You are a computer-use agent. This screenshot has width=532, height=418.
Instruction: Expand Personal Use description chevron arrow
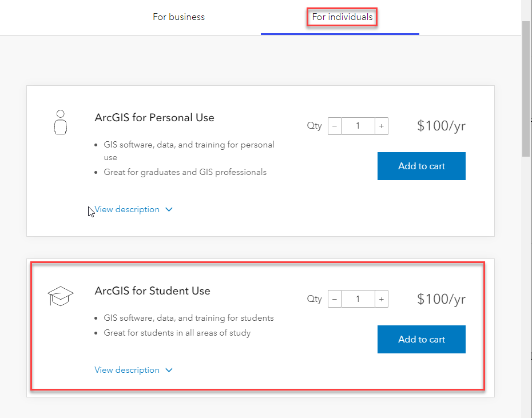click(x=169, y=209)
